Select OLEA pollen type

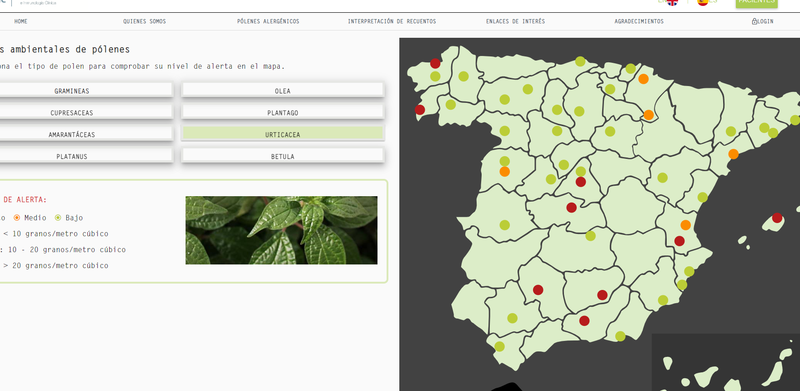(283, 91)
